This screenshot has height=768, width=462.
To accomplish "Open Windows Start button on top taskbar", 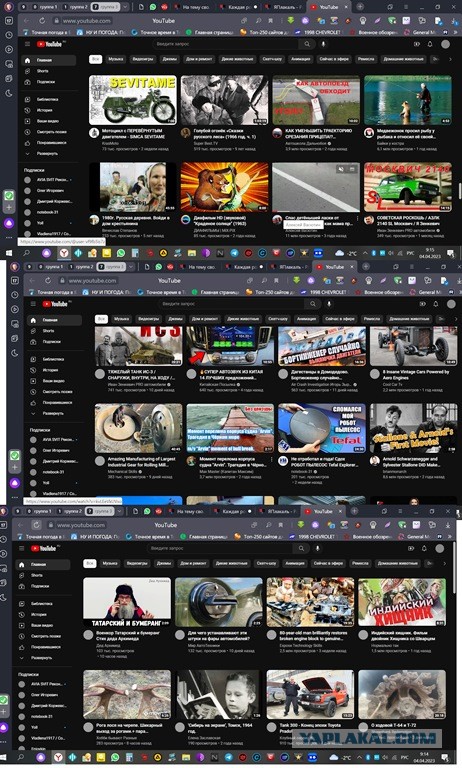I will click(9, 253).
